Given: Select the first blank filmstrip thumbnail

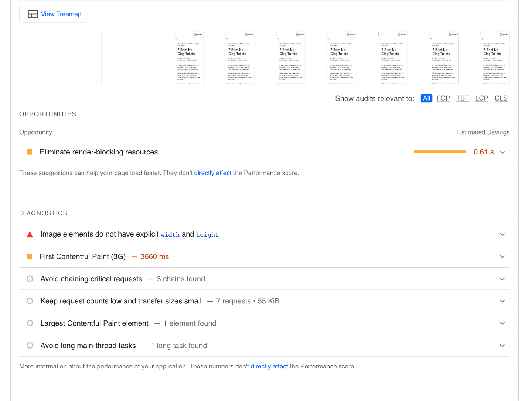Looking at the screenshot, I should click(x=36, y=58).
